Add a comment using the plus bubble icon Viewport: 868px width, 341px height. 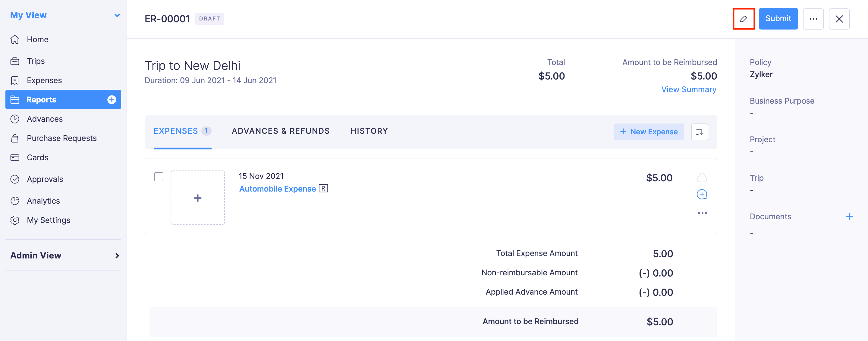pyautogui.click(x=701, y=194)
